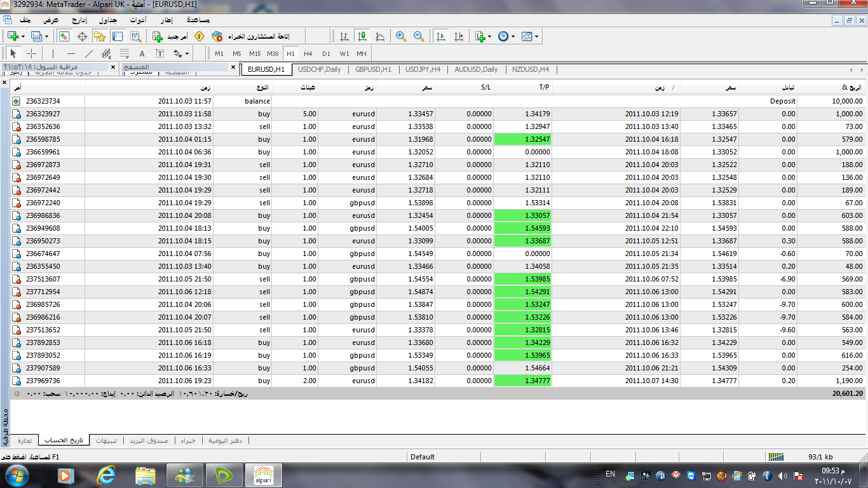Click the Periods clock icon
Image resolution: width=868 pixels, height=488 pixels.
503,36
